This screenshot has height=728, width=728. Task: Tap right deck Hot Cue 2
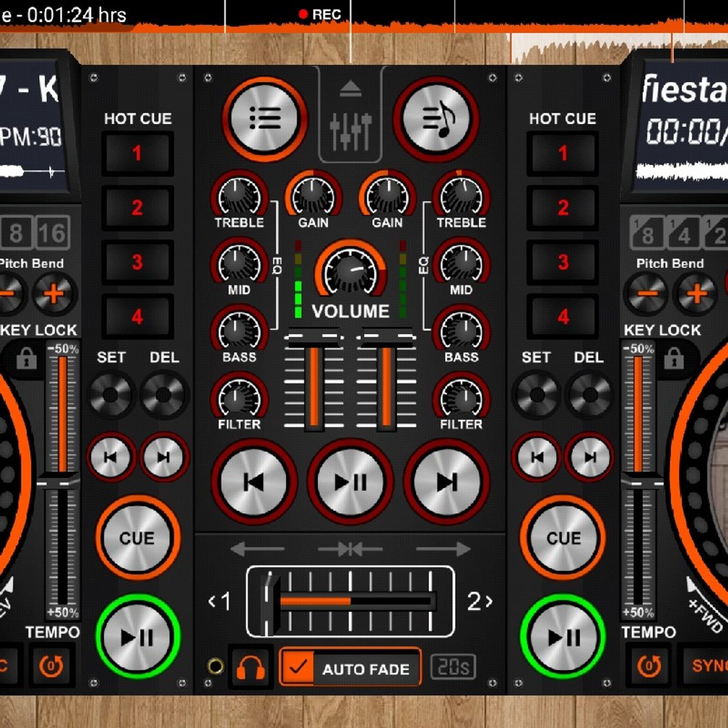coord(563,208)
